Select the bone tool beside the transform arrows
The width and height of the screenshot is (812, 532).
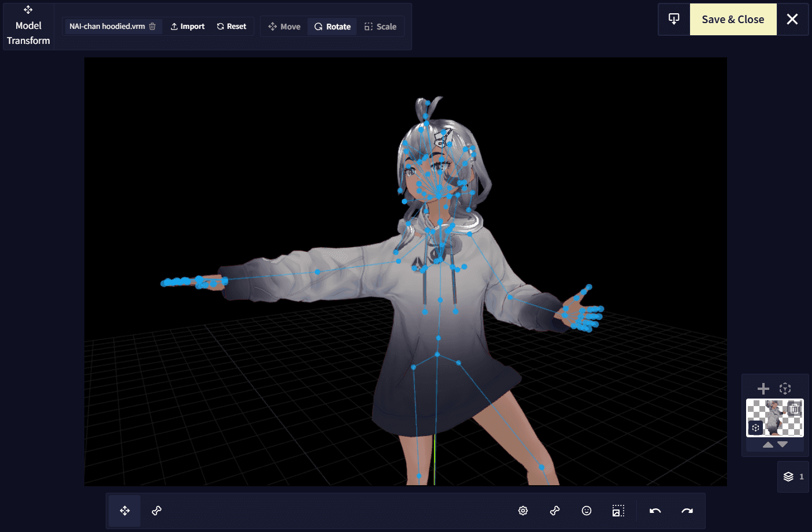click(157, 511)
